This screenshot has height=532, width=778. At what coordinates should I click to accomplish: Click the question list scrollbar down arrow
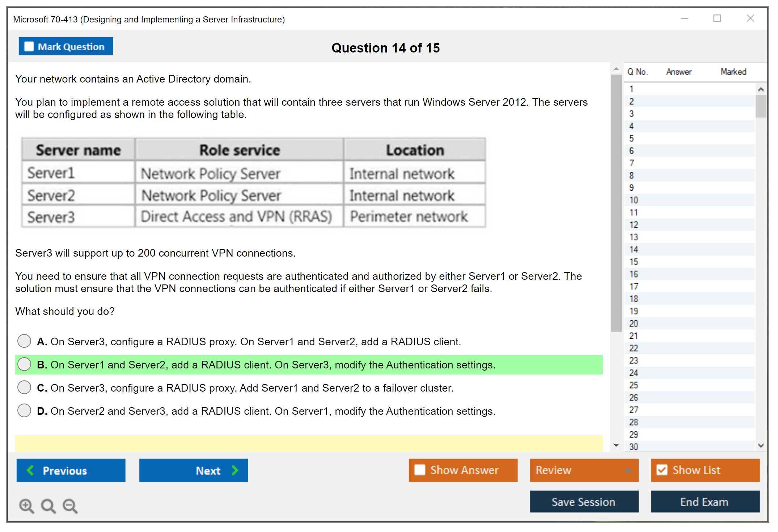coord(761,446)
